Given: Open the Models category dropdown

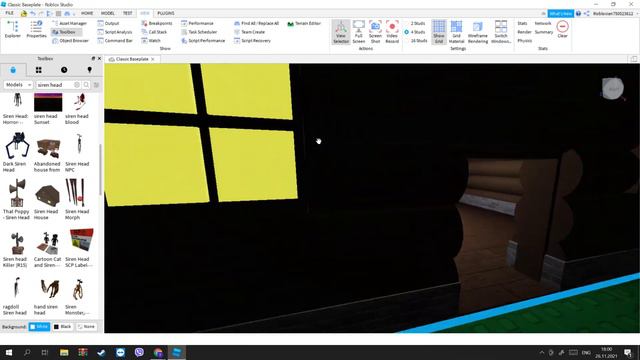Looking at the screenshot, I should click(x=18, y=85).
